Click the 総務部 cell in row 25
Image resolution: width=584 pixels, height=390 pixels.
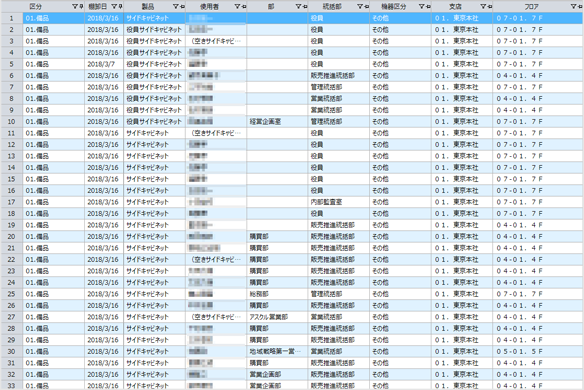pyautogui.click(x=277, y=294)
